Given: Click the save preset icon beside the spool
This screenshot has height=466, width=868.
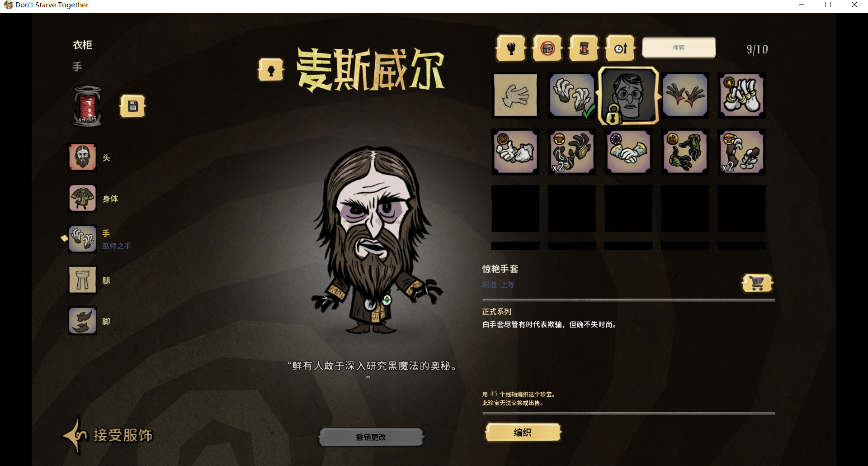Looking at the screenshot, I should pyautogui.click(x=132, y=106).
